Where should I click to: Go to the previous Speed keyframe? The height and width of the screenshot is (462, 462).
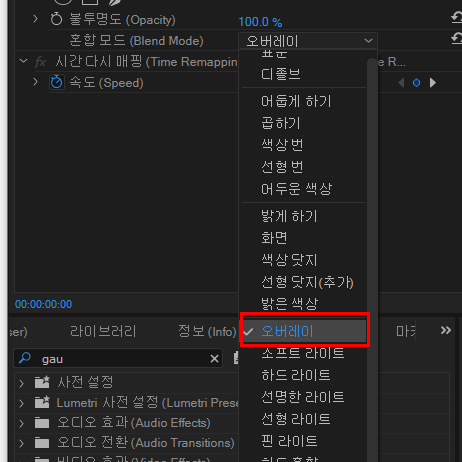(401, 82)
